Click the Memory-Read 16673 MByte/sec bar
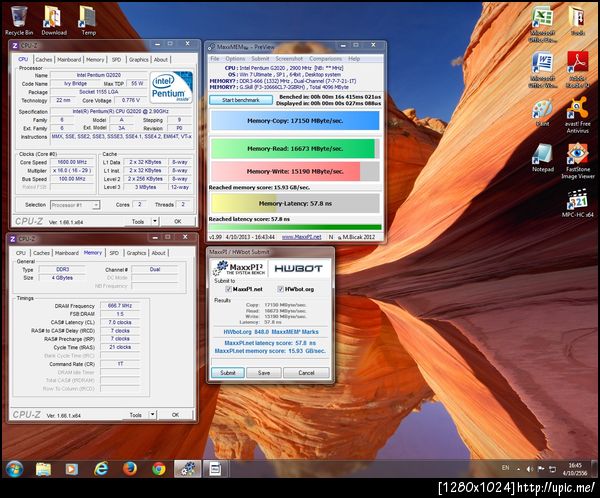Image resolution: width=600 pixels, height=498 pixels. coord(295,149)
